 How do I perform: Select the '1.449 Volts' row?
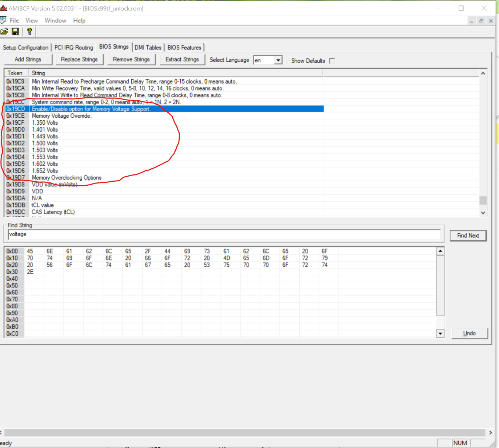[x=164, y=137]
